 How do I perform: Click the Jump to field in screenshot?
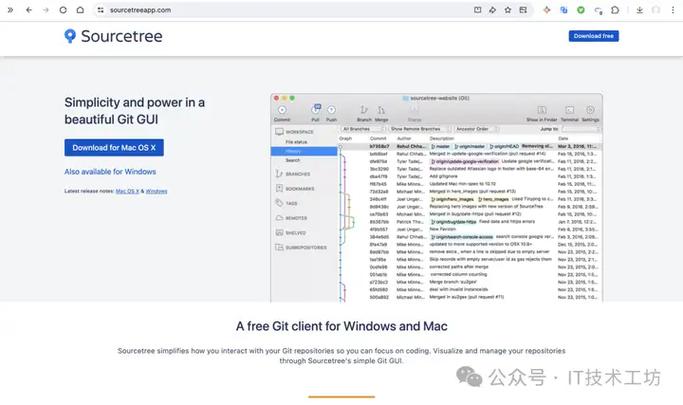581,129
